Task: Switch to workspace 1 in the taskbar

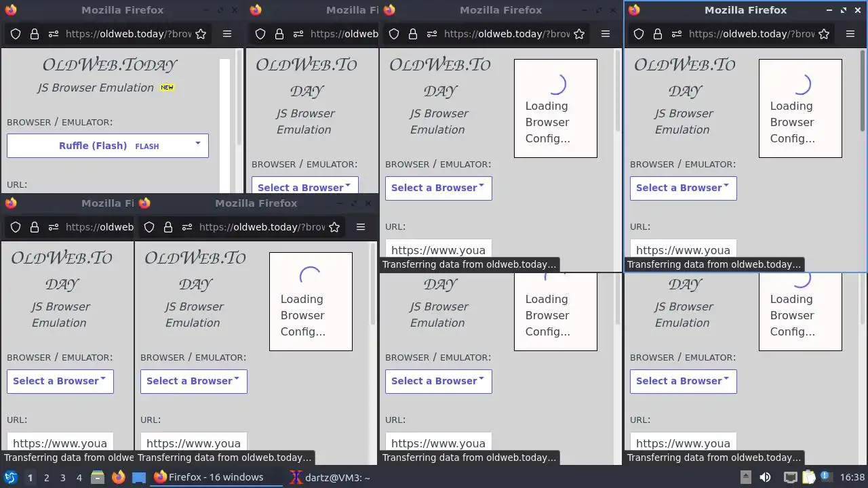Action: click(x=30, y=477)
